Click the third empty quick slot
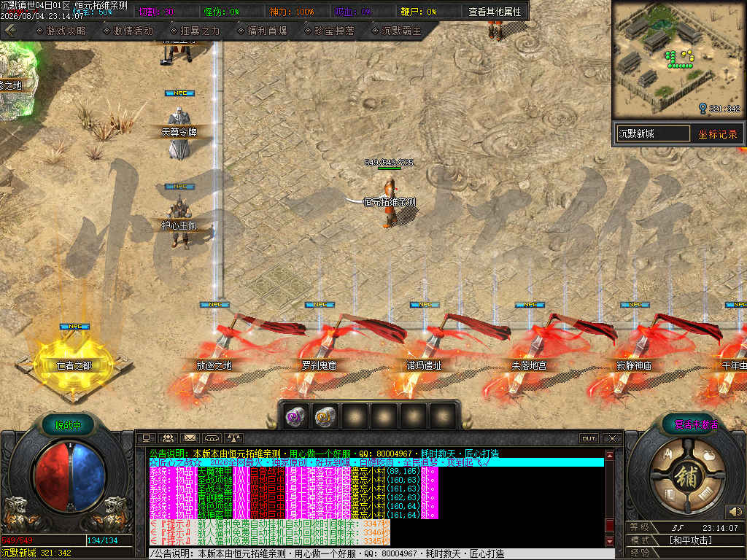The width and height of the screenshot is (747, 560). pos(414,417)
